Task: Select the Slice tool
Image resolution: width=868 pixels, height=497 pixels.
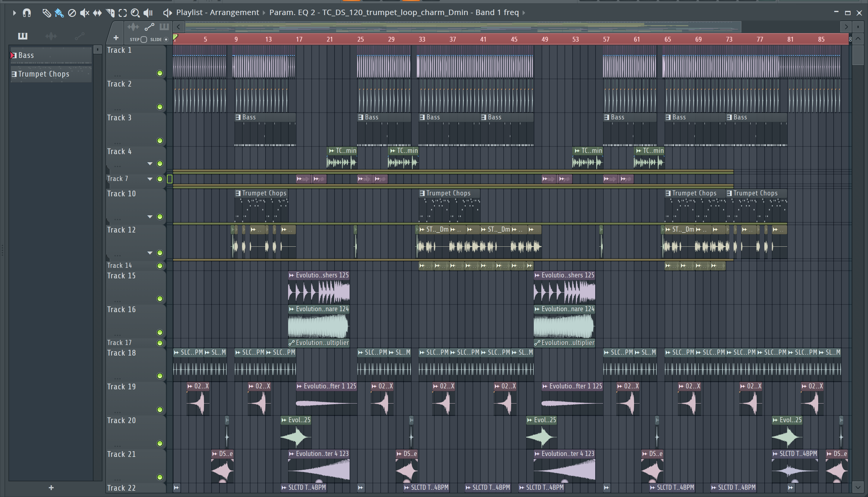Action: tap(110, 13)
